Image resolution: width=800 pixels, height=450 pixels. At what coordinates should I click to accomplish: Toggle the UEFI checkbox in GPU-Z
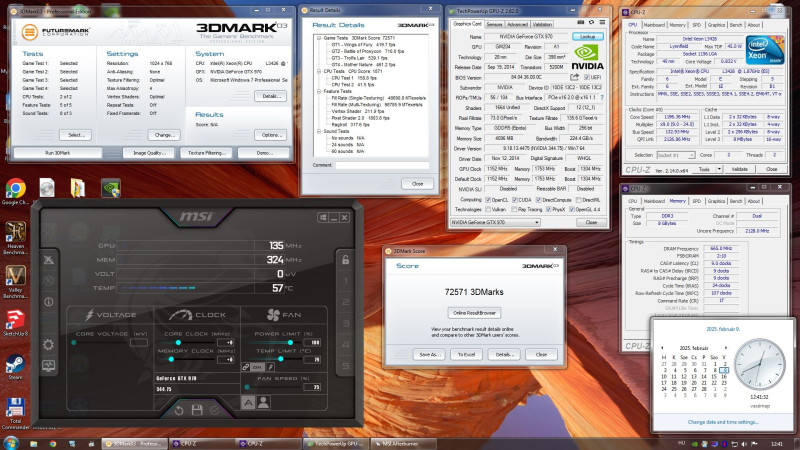pos(587,78)
